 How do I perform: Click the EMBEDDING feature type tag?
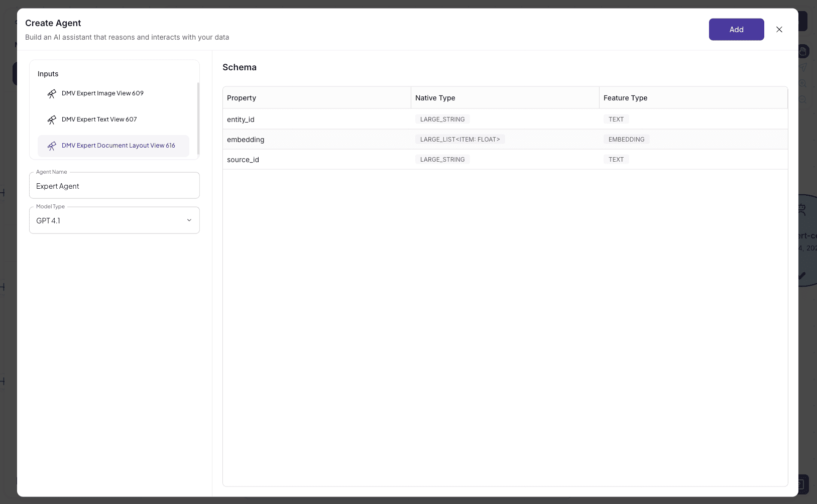tap(626, 140)
